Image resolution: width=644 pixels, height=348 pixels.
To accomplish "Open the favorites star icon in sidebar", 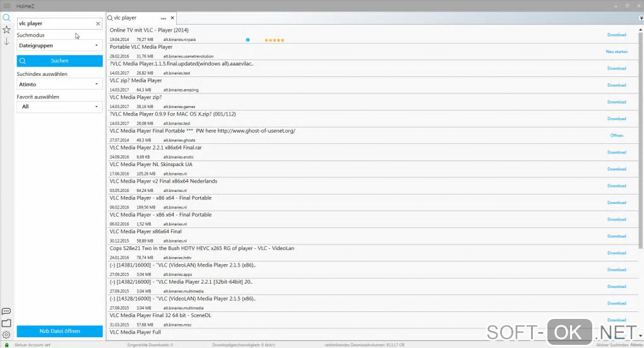I will click(6, 30).
